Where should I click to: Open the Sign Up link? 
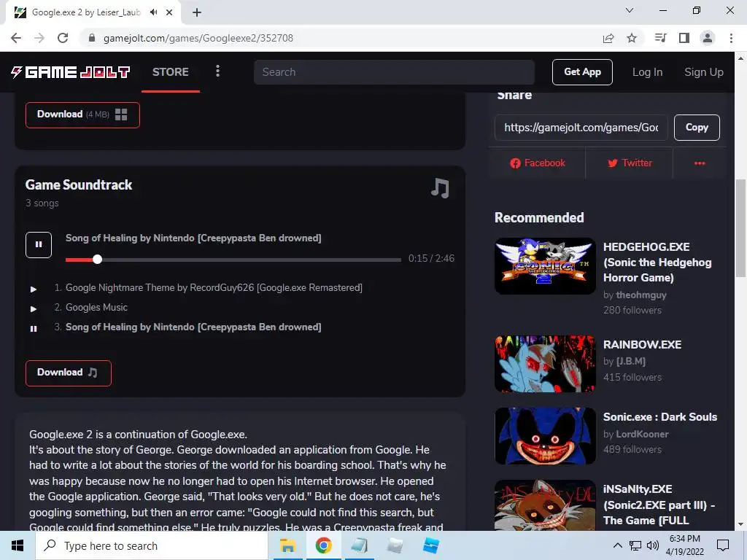(x=704, y=72)
